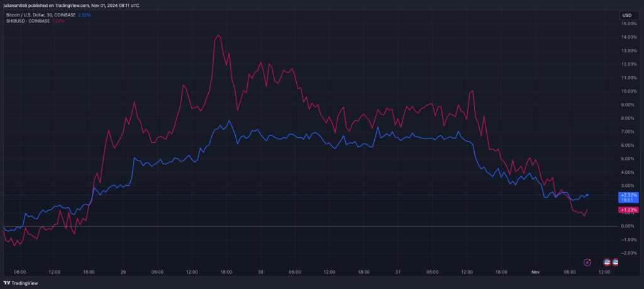This screenshot has width=644, height=289.
Task: Click the 31 date label on time axis
Action: tap(397, 272)
